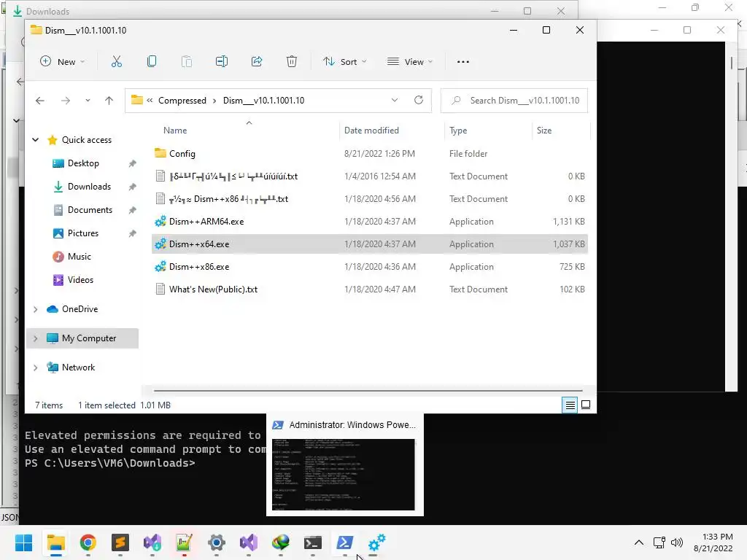Open Dism++ gears icon on taskbar

[x=376, y=542]
